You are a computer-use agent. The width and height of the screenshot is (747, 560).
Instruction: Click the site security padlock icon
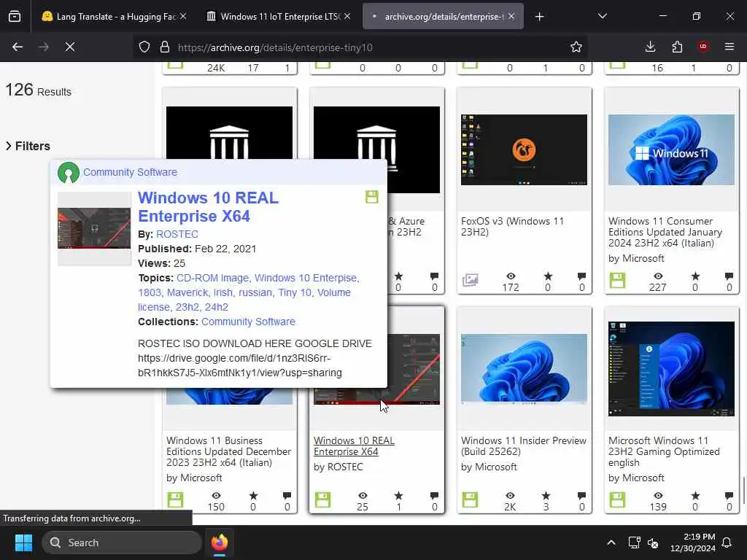tap(165, 47)
